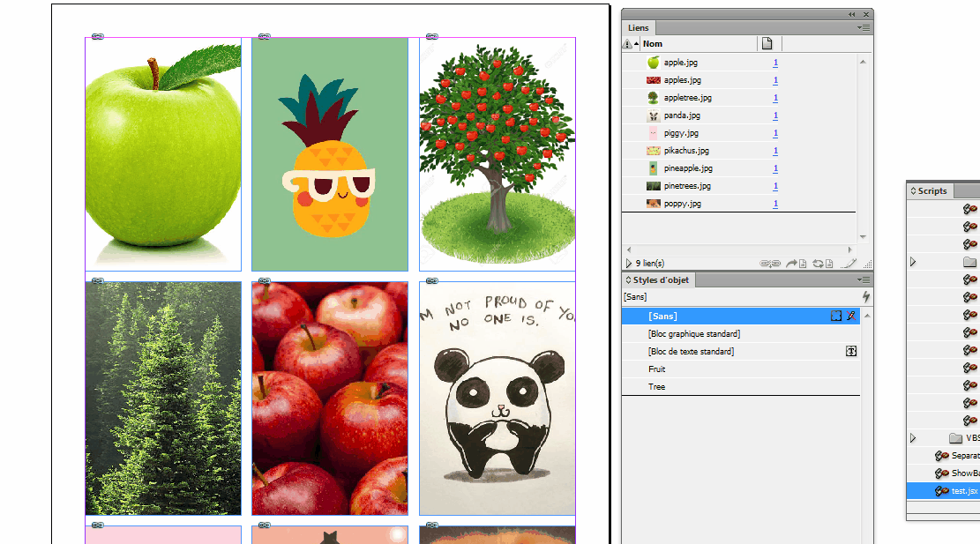Select apple.jpg in the links list
This screenshot has height=544, width=980.
pyautogui.click(x=739, y=63)
